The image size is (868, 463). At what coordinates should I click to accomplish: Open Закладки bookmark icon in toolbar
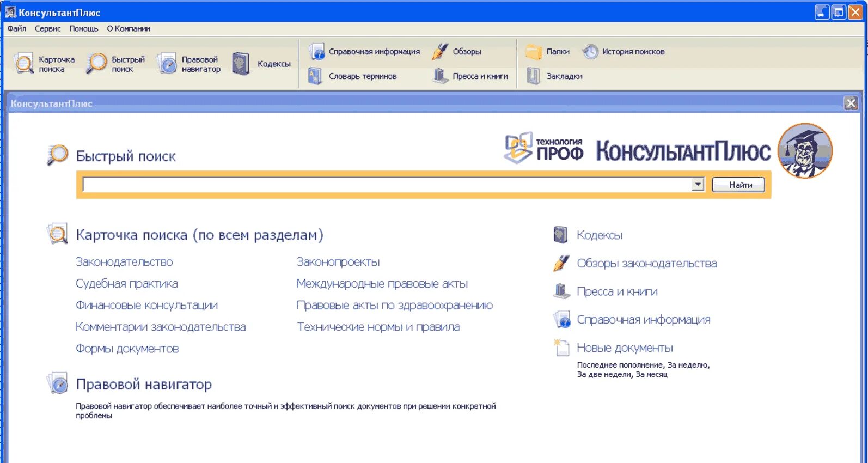pyautogui.click(x=534, y=76)
